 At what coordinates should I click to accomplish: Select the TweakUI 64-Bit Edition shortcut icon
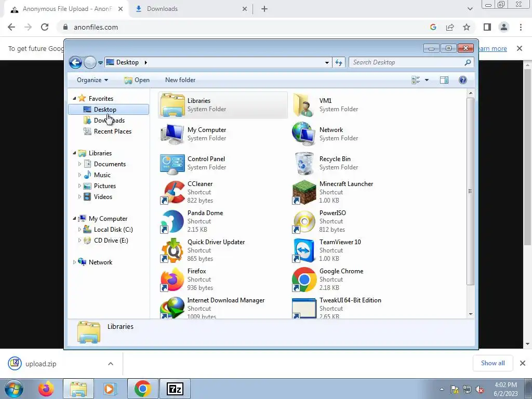304,308
